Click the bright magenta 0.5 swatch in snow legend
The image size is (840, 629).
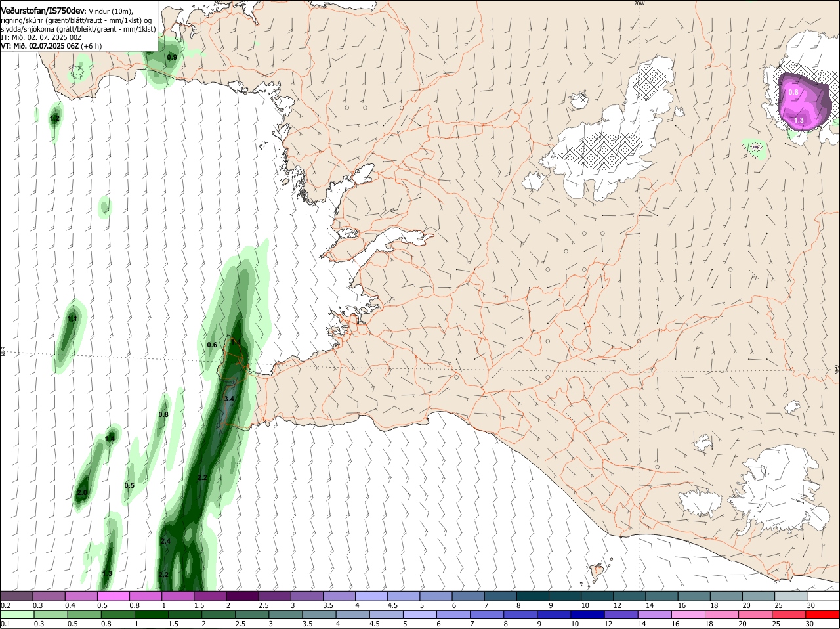[x=113, y=596]
